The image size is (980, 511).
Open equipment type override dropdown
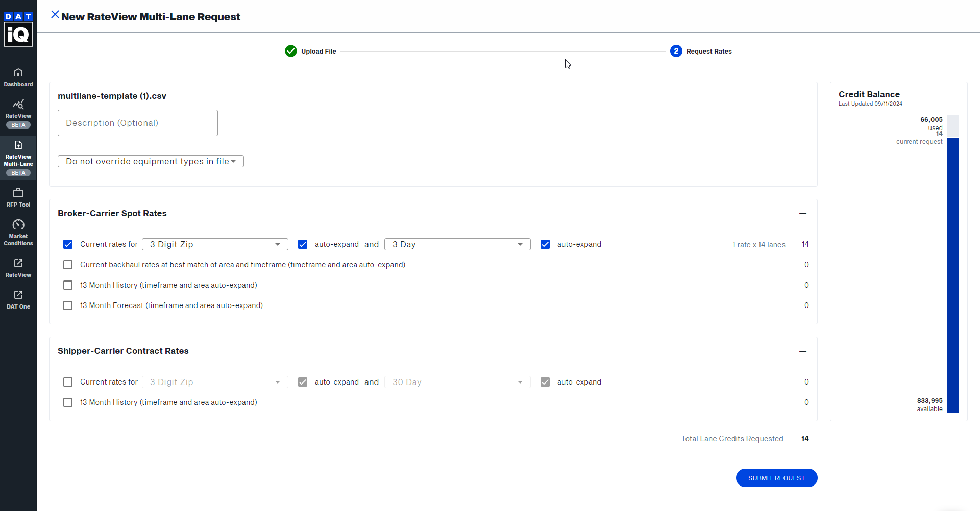151,161
